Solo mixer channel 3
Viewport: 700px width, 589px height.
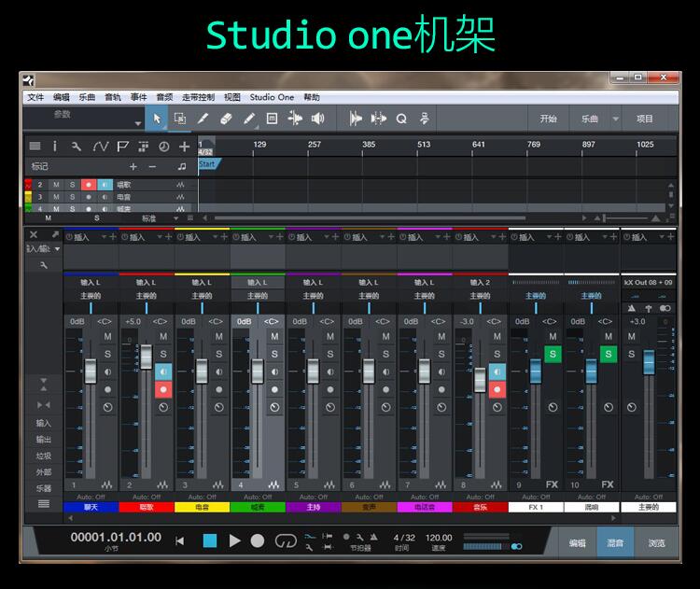point(218,354)
